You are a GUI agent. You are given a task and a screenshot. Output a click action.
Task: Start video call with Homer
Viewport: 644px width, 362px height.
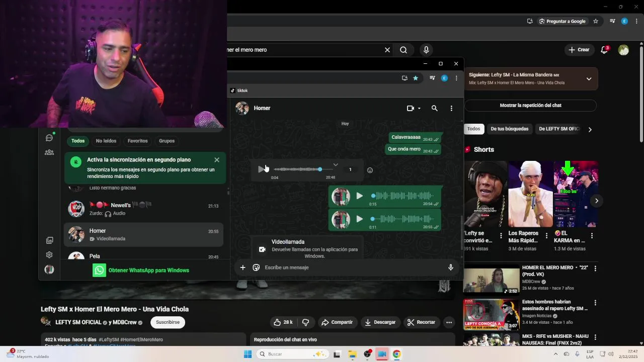411,108
